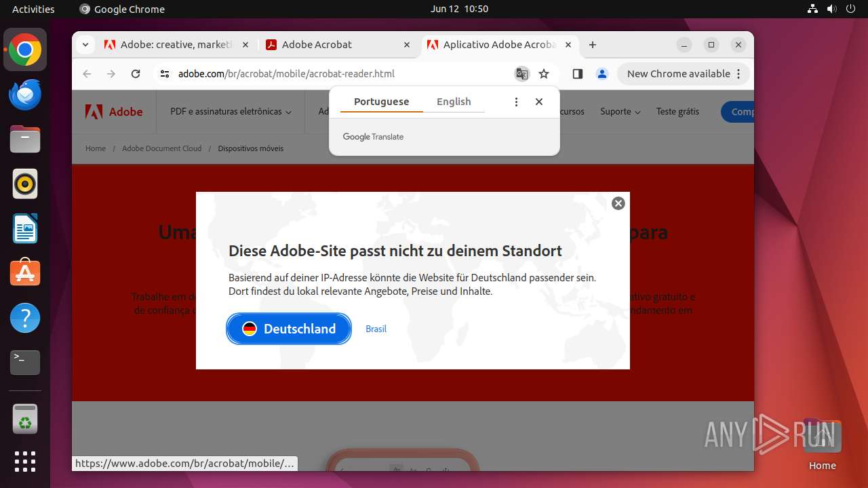The height and width of the screenshot is (488, 868).
Task: Open the Activities overview
Action: (33, 9)
